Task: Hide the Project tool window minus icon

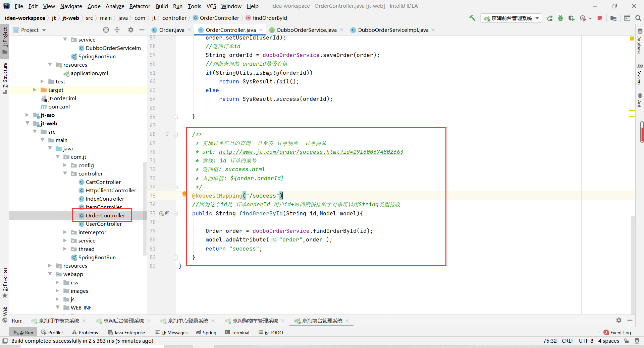Action: [x=142, y=30]
